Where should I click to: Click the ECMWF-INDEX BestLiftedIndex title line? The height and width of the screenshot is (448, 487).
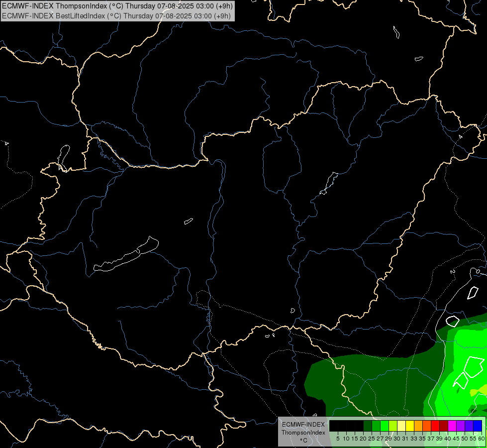(x=116, y=16)
